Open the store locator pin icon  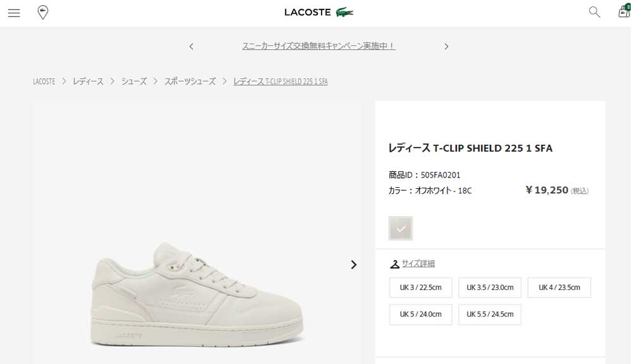(x=43, y=13)
